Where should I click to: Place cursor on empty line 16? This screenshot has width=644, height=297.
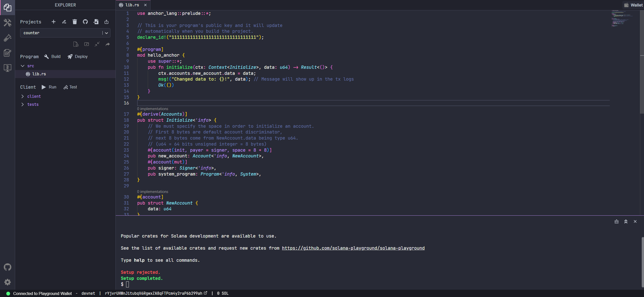tap(373, 103)
